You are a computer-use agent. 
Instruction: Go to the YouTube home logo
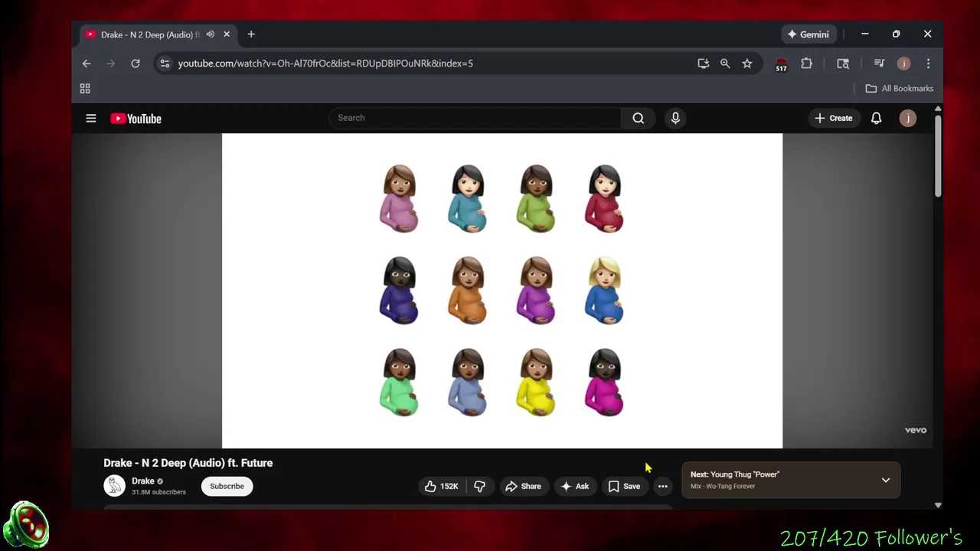coord(136,119)
